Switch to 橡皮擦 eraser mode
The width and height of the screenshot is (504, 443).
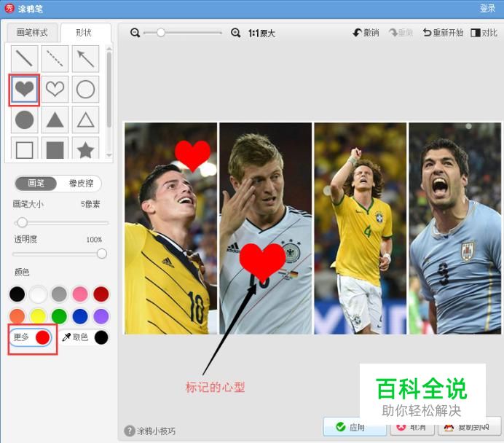[x=81, y=183]
